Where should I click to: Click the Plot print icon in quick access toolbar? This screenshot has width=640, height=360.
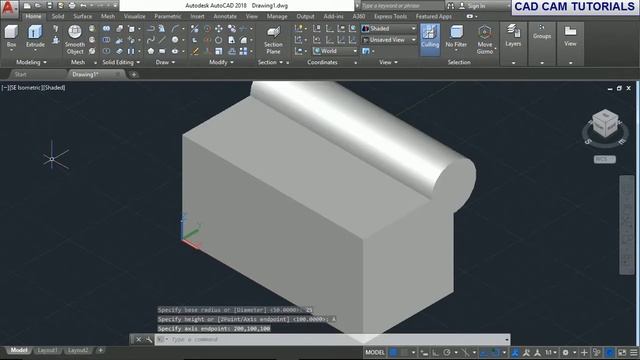72,6
